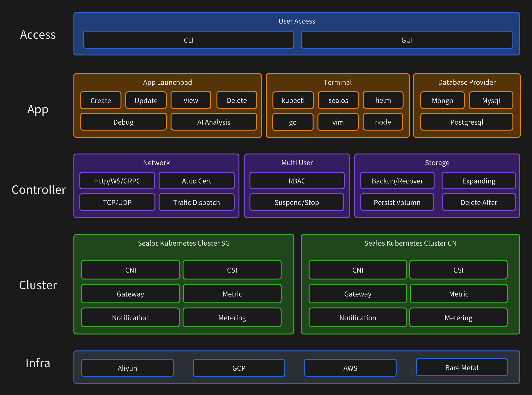This screenshot has height=395, width=532.
Task: Select the Postgresql database box
Action: (x=466, y=122)
